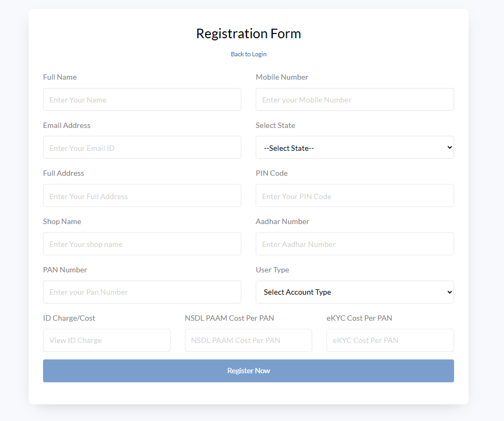The height and width of the screenshot is (421, 504).
Task: Click the Select State dropdown arrow
Action: pos(449,148)
